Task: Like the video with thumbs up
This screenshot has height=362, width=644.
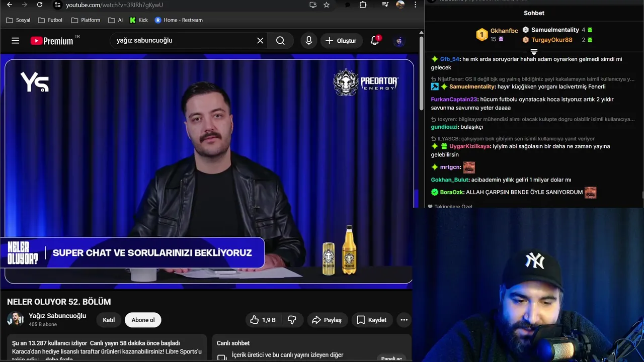Action: click(x=263, y=320)
